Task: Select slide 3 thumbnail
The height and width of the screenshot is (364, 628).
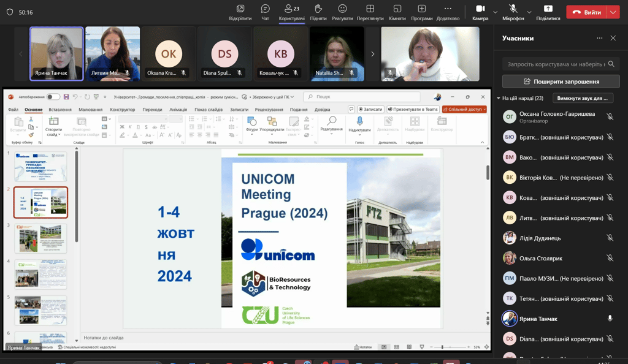Action: point(40,238)
